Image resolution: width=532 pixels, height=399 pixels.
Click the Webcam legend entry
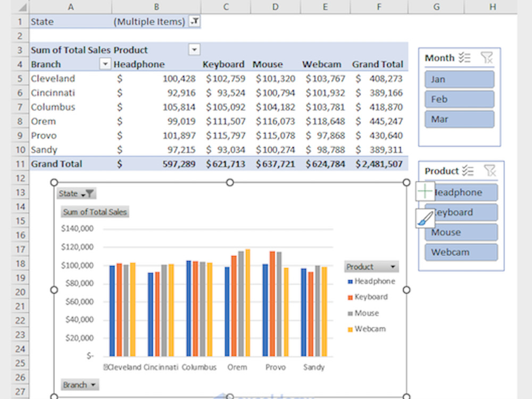click(367, 329)
